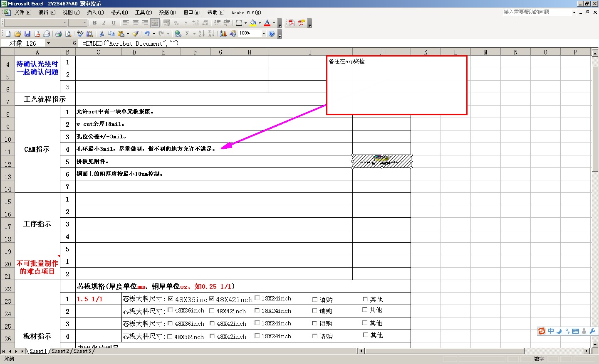
Task: Type a question in help box
Action: coord(537,12)
